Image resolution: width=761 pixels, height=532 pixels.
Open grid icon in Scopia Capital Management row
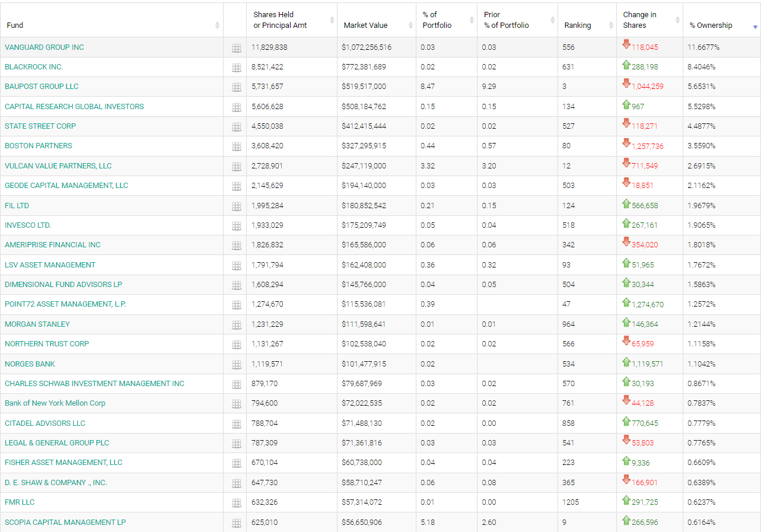pos(236,523)
